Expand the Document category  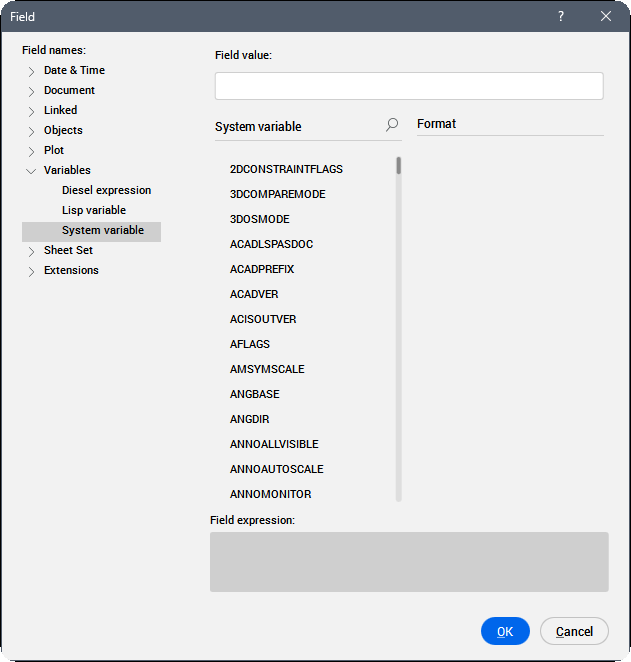[x=31, y=91]
